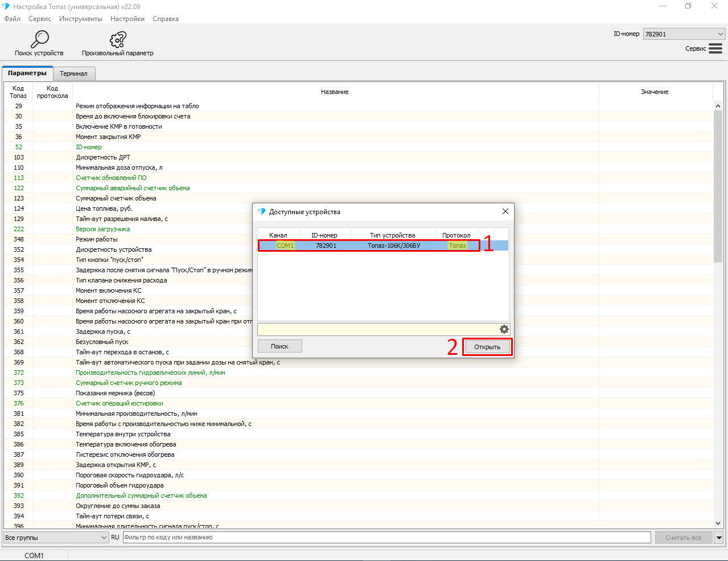The height and width of the screenshot is (561, 728).
Task: Select row Включение КМР в готовности
Action: click(x=359, y=126)
